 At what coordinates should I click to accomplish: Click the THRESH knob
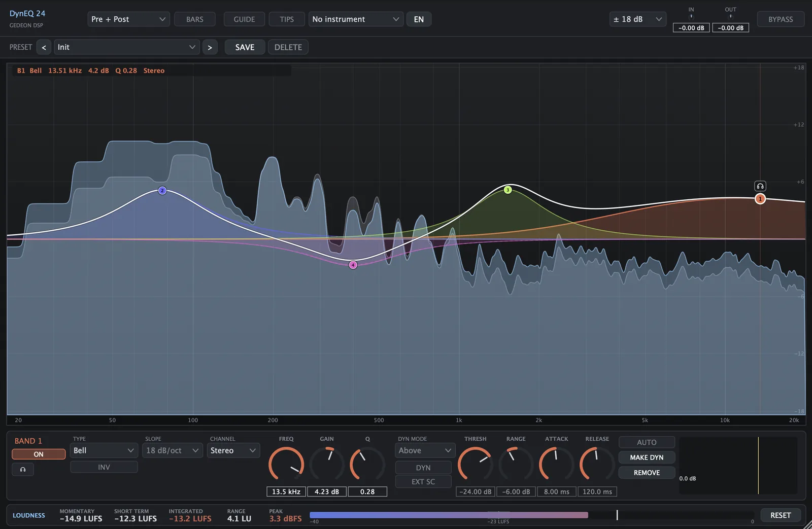coord(476,464)
